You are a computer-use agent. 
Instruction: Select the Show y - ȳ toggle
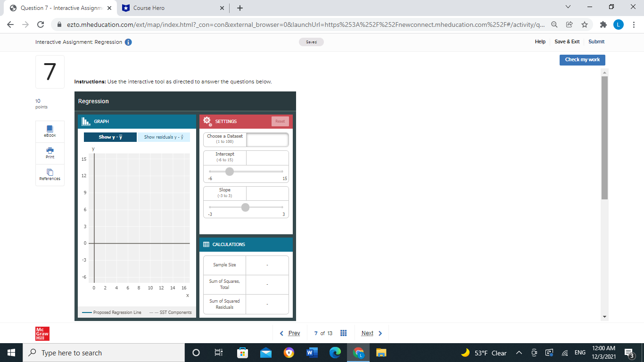coord(110,137)
